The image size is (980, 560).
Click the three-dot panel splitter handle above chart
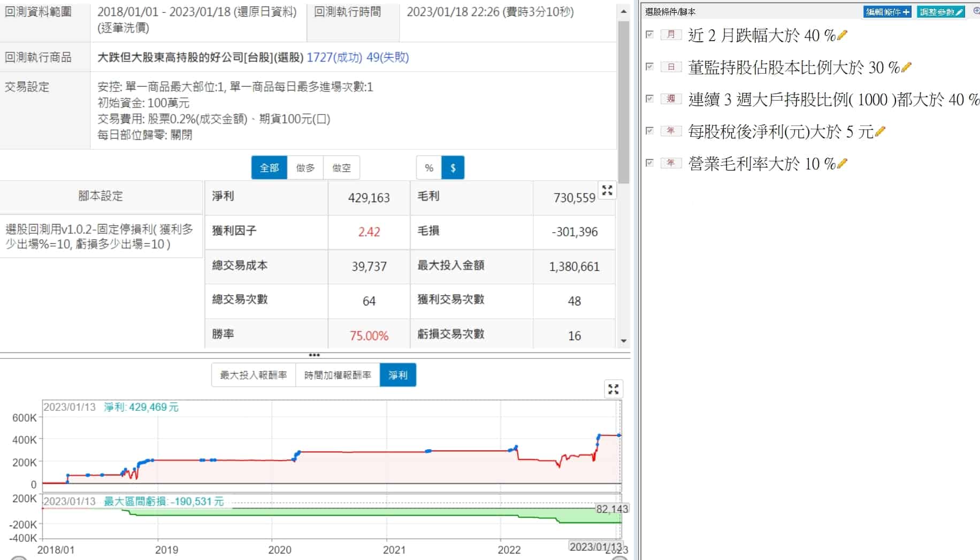pyautogui.click(x=315, y=355)
